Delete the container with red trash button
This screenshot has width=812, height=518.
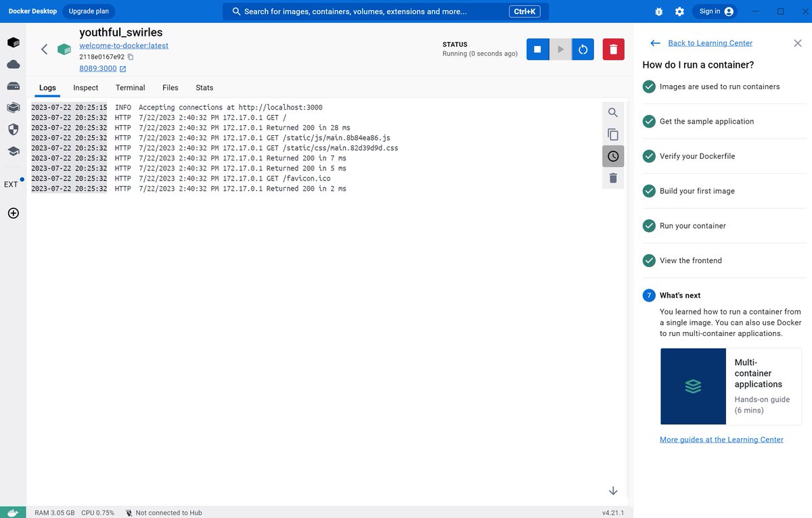613,49
